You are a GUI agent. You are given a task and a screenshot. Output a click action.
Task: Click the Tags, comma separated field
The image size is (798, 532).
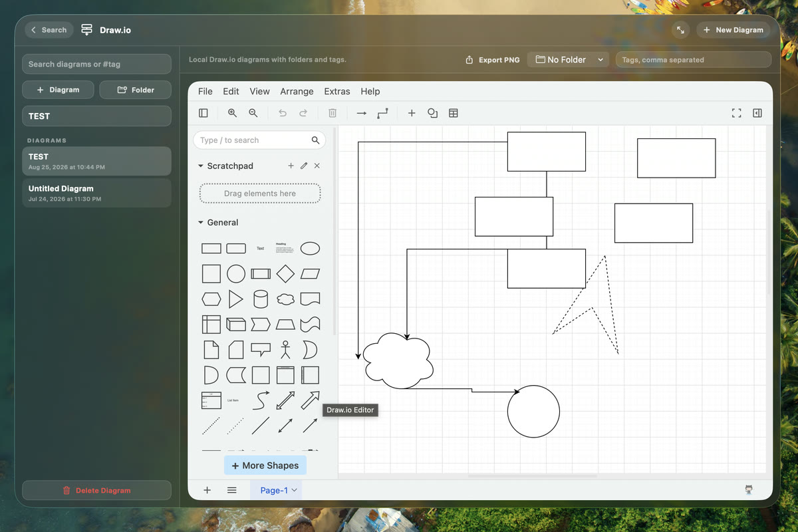[x=694, y=60]
